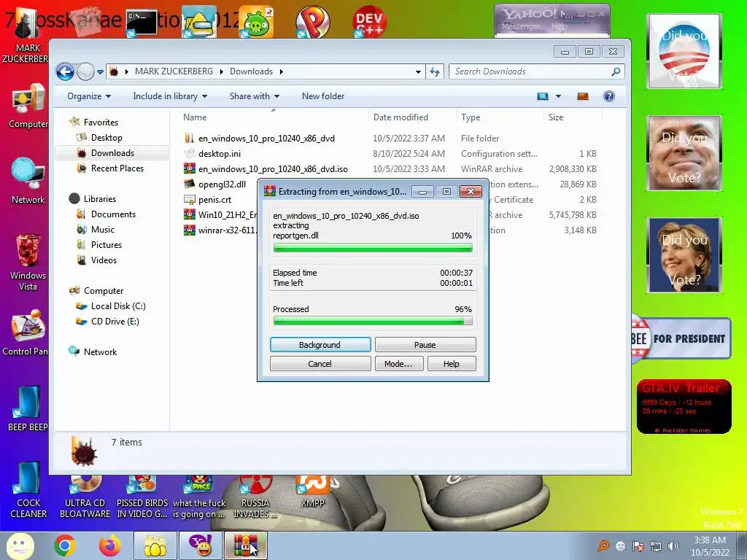747x560 pixels.
Task: Open the Organize menu
Action: click(89, 96)
